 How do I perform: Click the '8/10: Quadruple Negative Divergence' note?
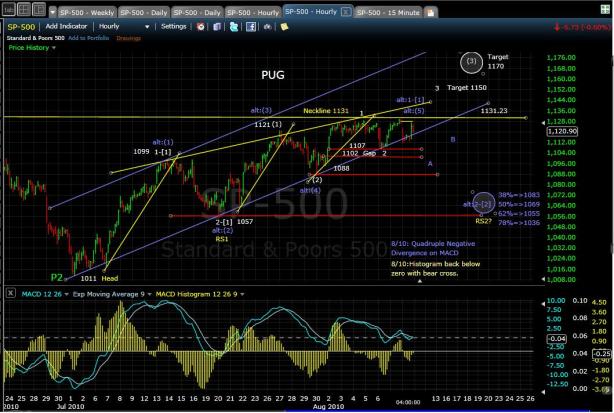click(433, 248)
